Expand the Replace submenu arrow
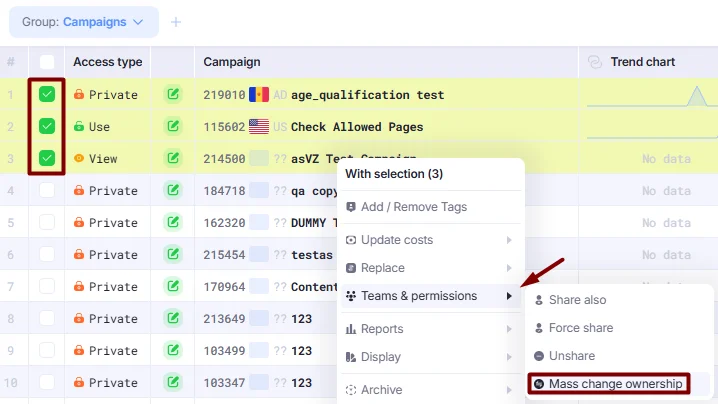 509,268
